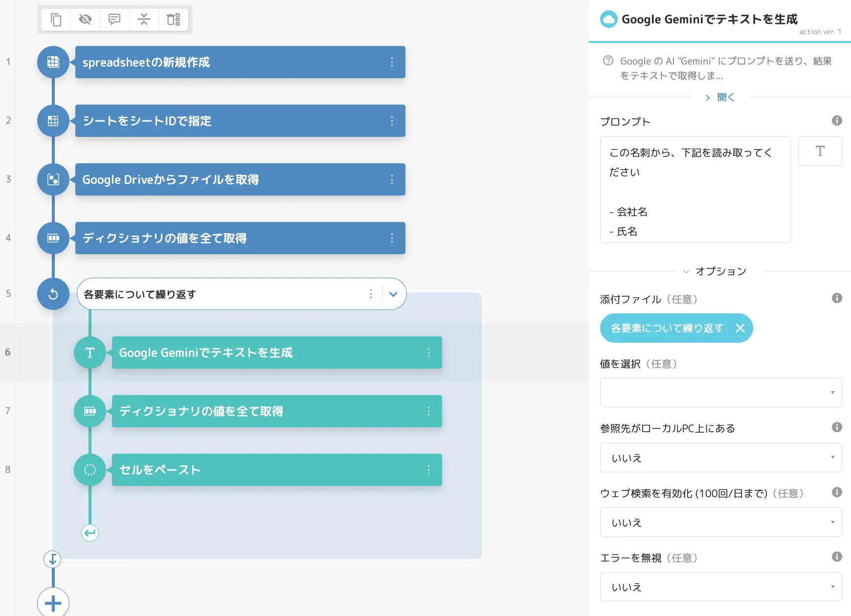Screen dimensions: 851x616
Task: Collapse the オプション section
Action: (x=715, y=271)
